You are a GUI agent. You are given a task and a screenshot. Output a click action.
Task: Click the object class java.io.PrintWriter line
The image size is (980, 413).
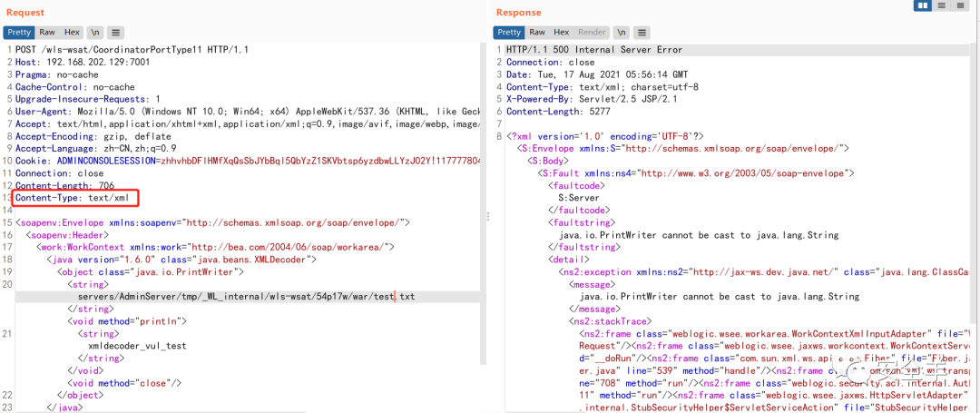[151, 272]
